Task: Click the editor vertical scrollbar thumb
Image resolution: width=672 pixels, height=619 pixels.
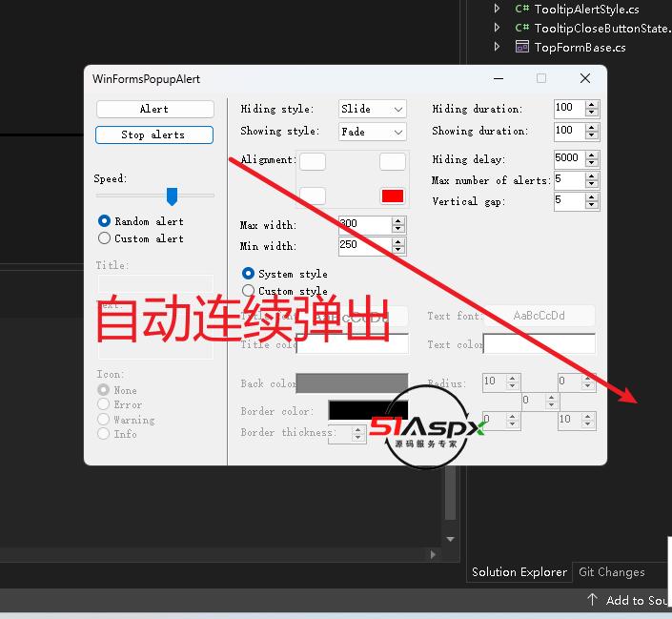Action: click(x=451, y=493)
